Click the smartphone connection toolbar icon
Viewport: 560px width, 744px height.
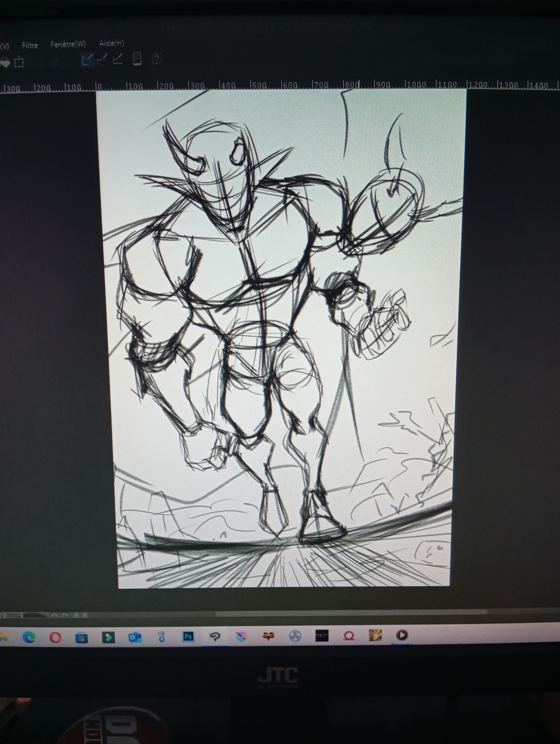pyautogui.click(x=137, y=59)
